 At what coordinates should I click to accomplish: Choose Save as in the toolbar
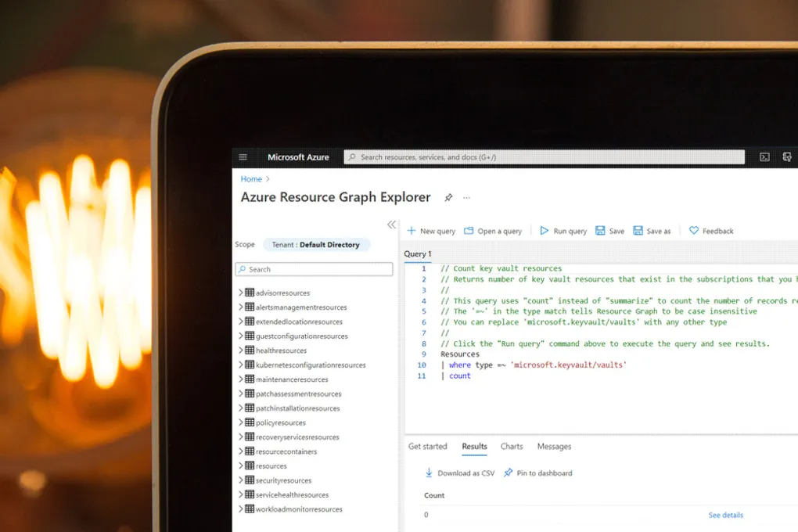[x=652, y=231]
